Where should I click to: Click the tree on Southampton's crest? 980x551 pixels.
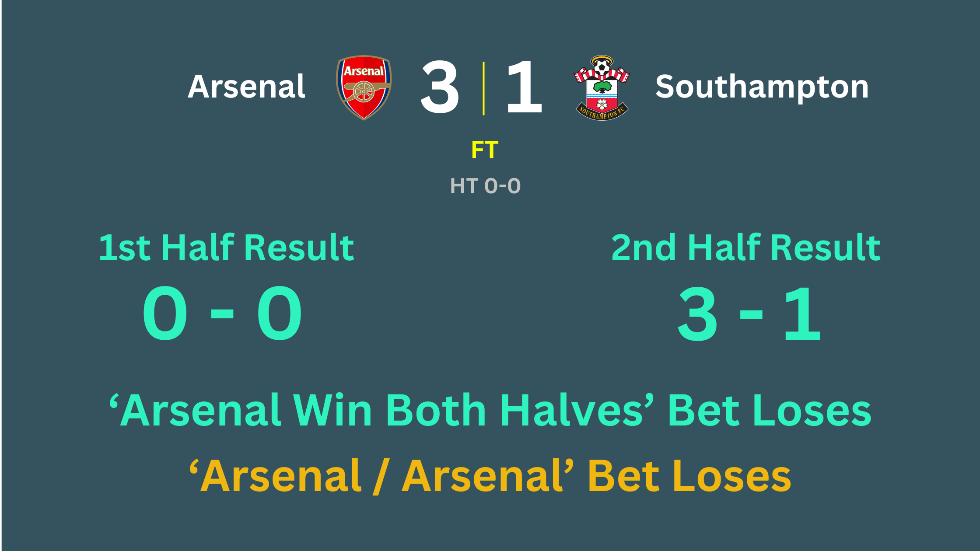tap(602, 87)
